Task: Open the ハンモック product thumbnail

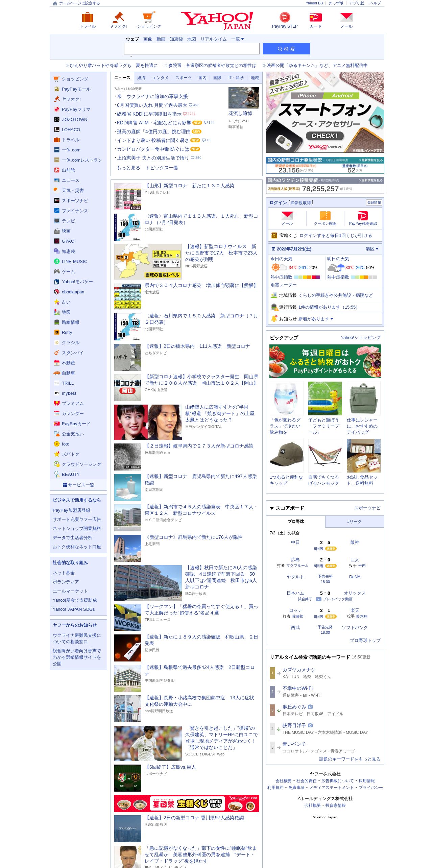Action: [325, 456]
